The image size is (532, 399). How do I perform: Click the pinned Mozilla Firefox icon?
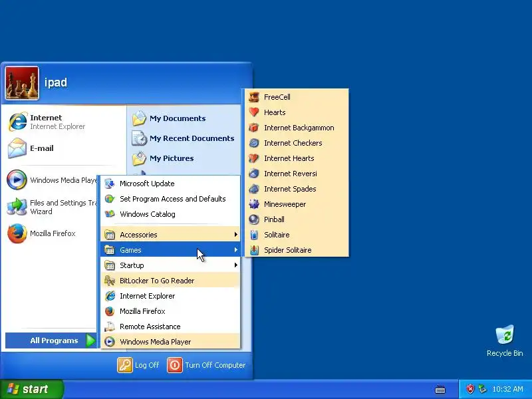[17, 233]
